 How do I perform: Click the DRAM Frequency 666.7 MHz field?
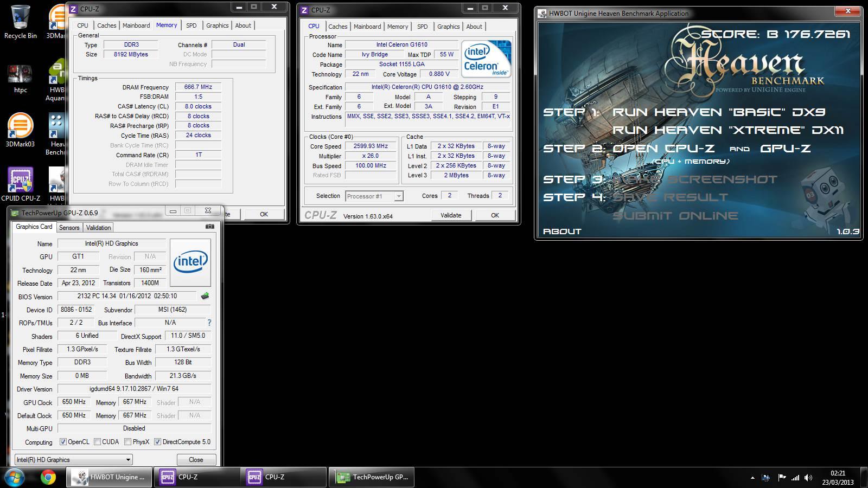198,87
